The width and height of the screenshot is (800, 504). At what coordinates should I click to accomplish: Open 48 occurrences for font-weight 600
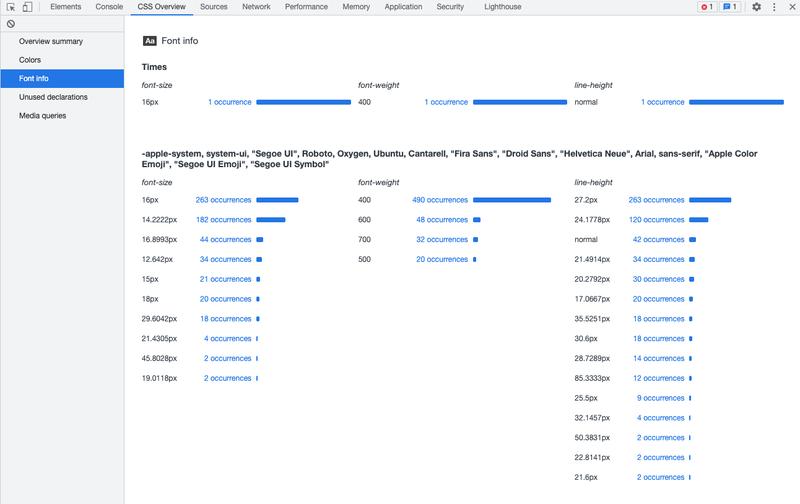point(441,220)
